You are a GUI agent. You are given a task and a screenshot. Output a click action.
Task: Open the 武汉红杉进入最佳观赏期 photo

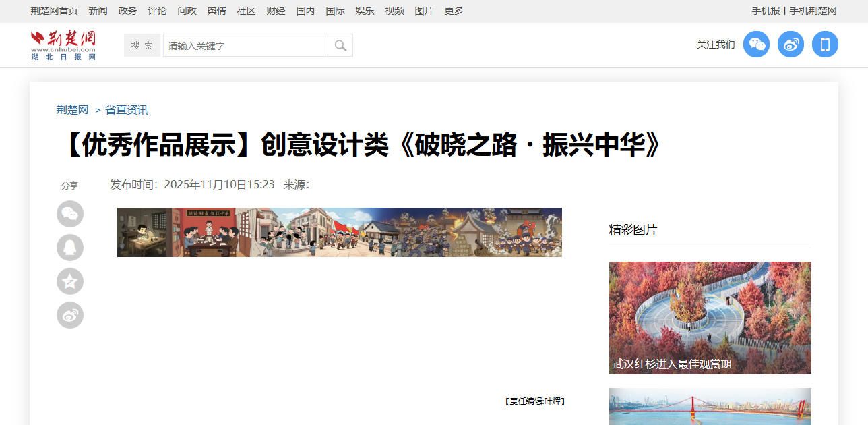[710, 318]
